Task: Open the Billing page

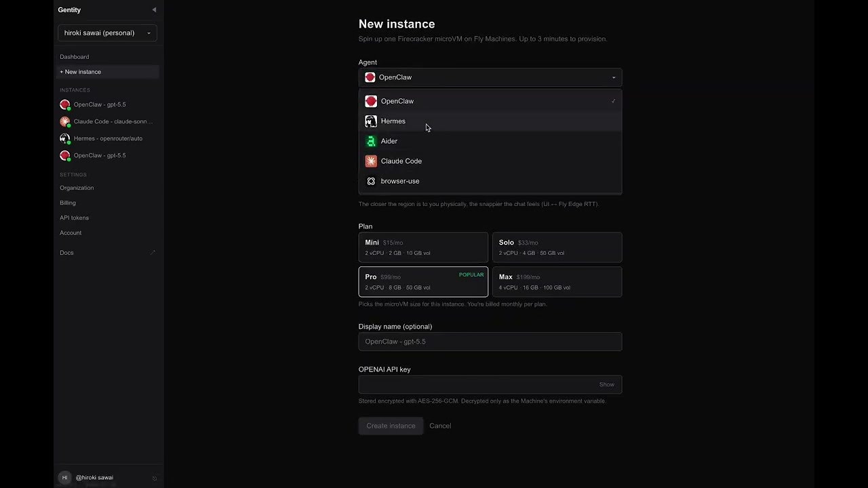Action: [x=68, y=203]
